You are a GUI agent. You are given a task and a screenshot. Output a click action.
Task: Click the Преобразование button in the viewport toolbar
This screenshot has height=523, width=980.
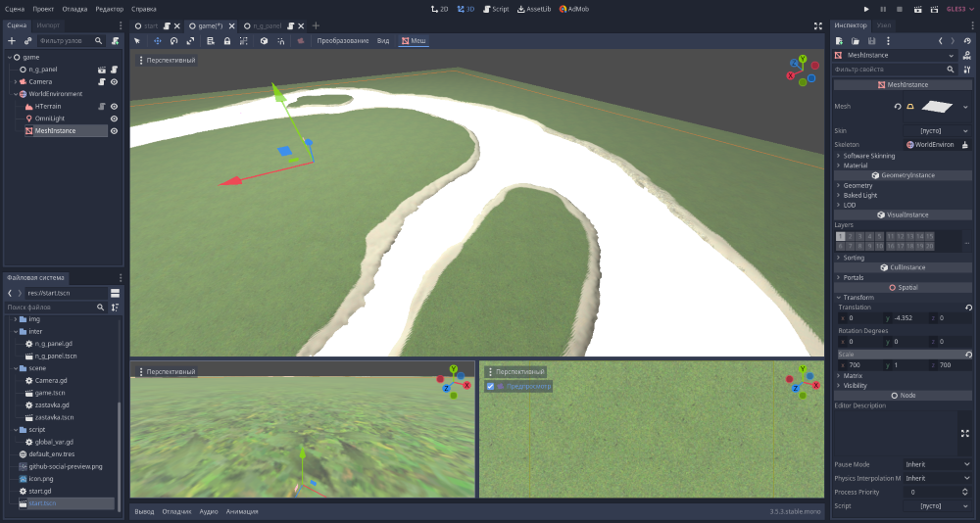[344, 41]
